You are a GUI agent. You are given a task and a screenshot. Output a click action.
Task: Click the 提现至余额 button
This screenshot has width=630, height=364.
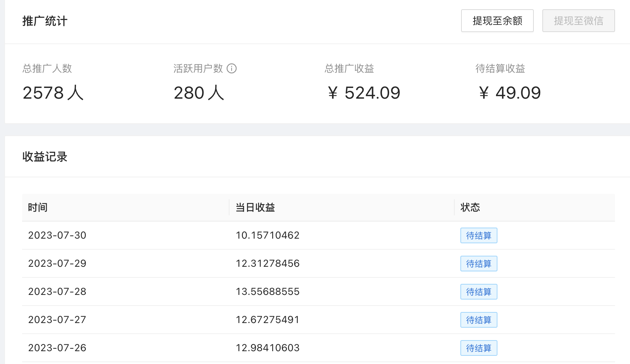497,21
